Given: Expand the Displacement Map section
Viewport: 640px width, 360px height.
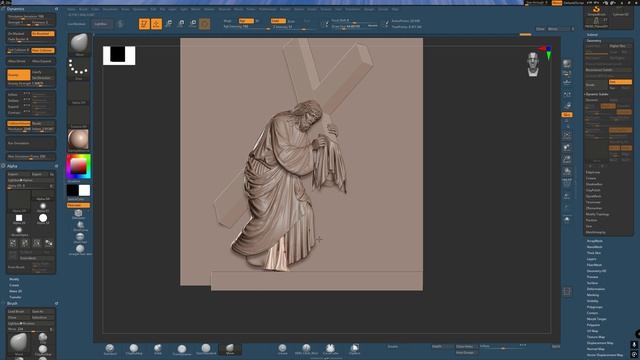Looking at the screenshot, I should 600,343.
